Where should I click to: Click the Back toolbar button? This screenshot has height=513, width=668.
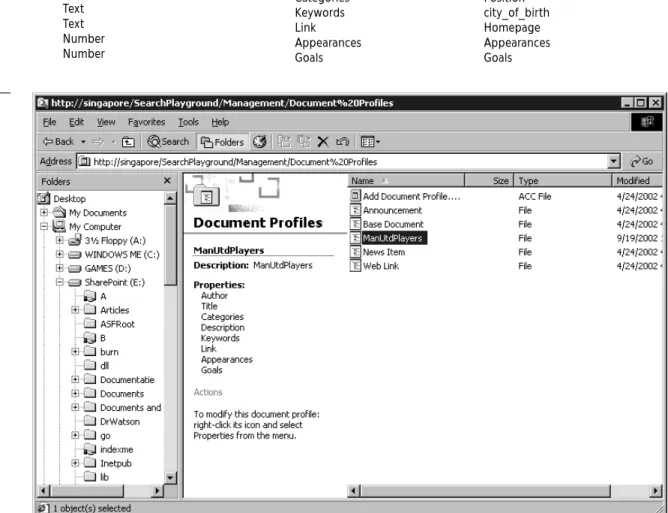(58, 142)
